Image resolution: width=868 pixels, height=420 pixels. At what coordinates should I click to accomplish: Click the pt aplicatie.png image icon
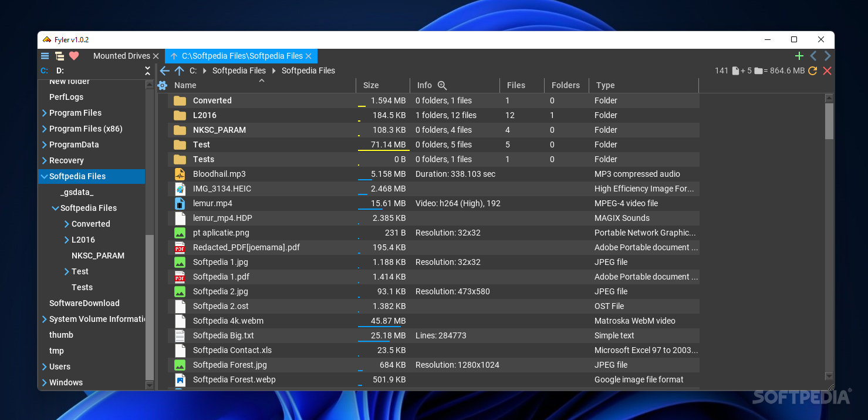tap(180, 233)
